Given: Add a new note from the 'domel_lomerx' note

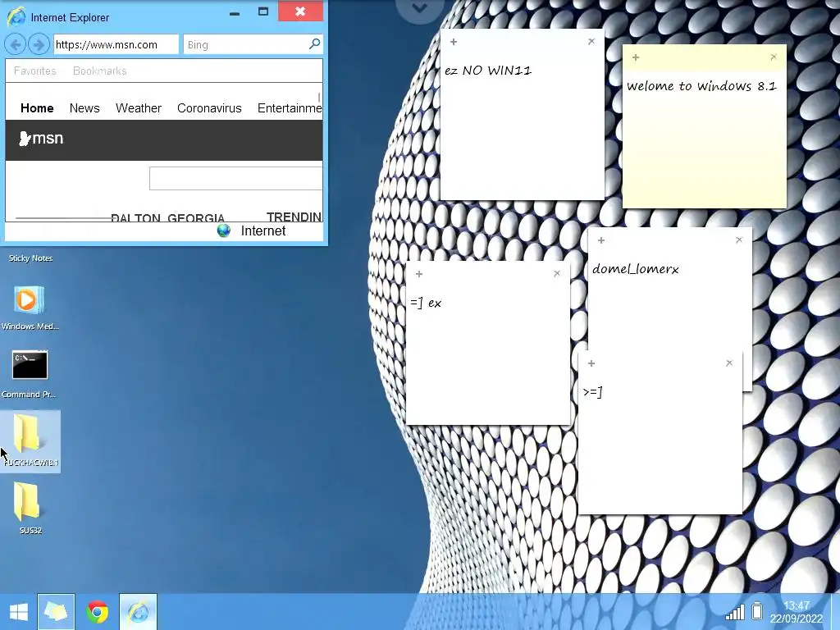Looking at the screenshot, I should pos(601,240).
